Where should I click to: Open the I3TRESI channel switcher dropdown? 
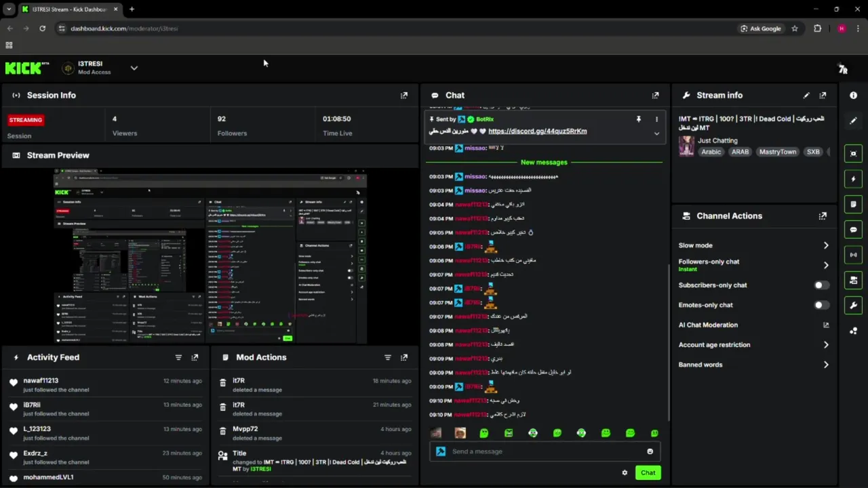click(x=134, y=68)
